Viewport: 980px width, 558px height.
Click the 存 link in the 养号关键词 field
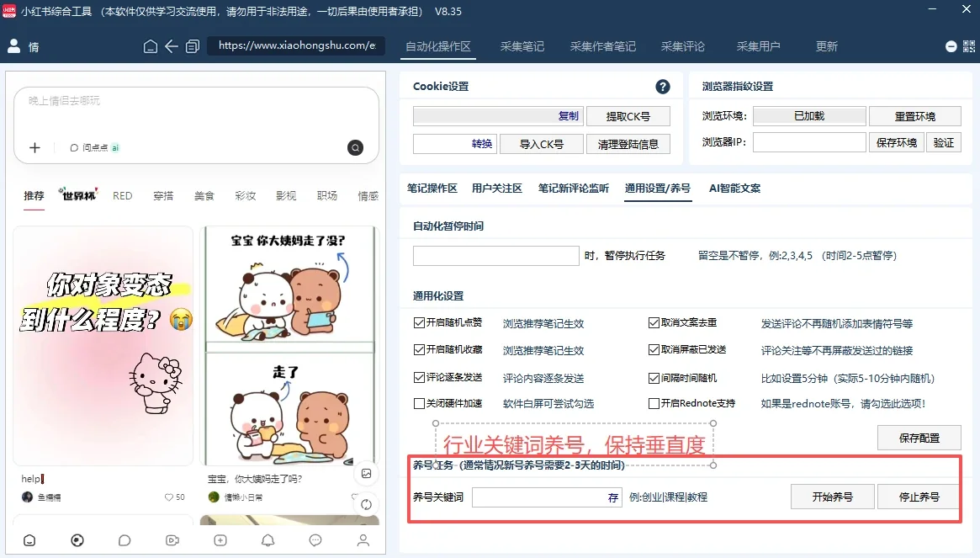tap(613, 497)
